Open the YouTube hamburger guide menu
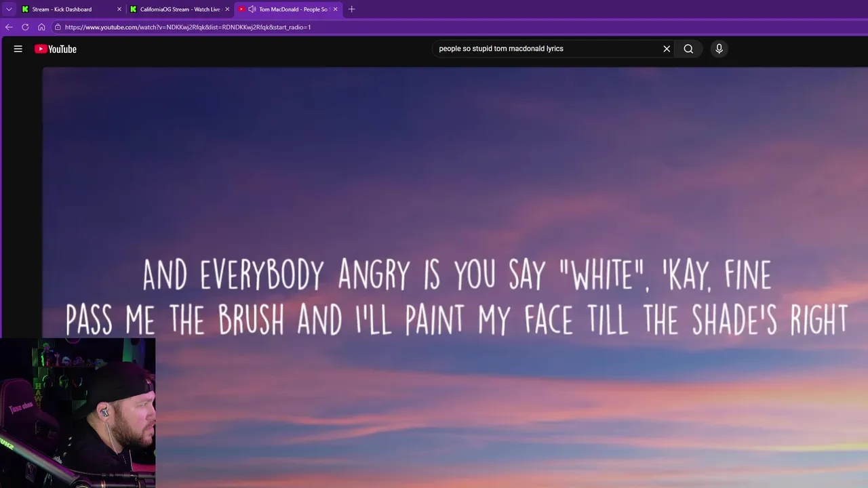The width and height of the screenshot is (868, 488). click(18, 49)
